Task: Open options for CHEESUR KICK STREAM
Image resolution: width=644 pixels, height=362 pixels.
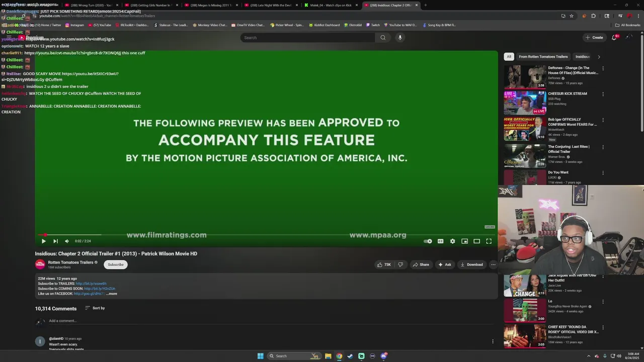Action: pyautogui.click(x=603, y=94)
